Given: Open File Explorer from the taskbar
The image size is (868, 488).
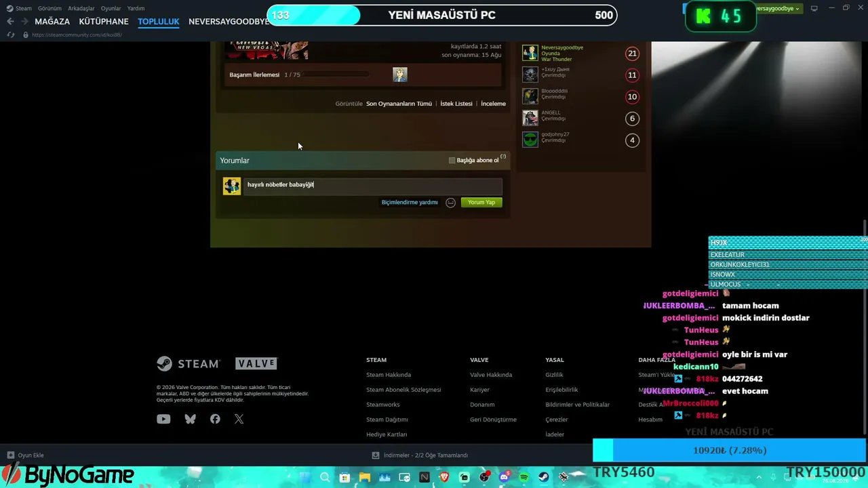Looking at the screenshot, I should pos(365,477).
